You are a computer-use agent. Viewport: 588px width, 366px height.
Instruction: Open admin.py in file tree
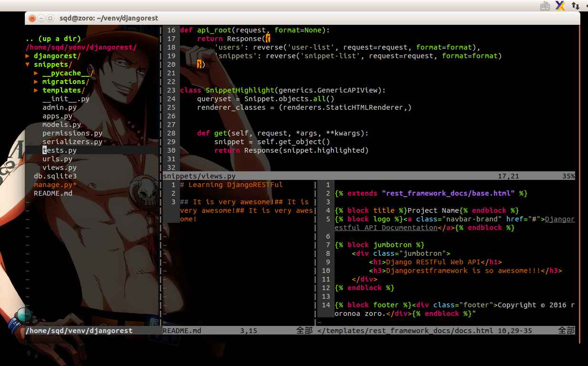click(x=60, y=107)
